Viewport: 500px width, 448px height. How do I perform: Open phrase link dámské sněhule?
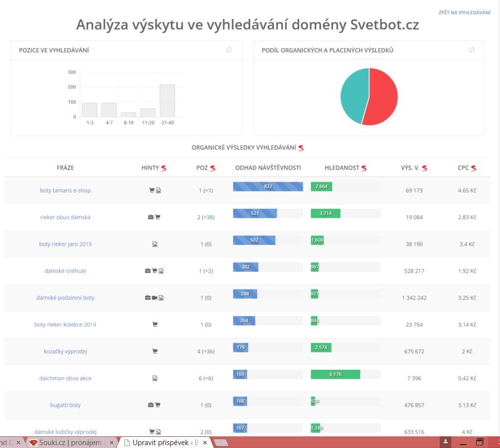pyautogui.click(x=66, y=271)
